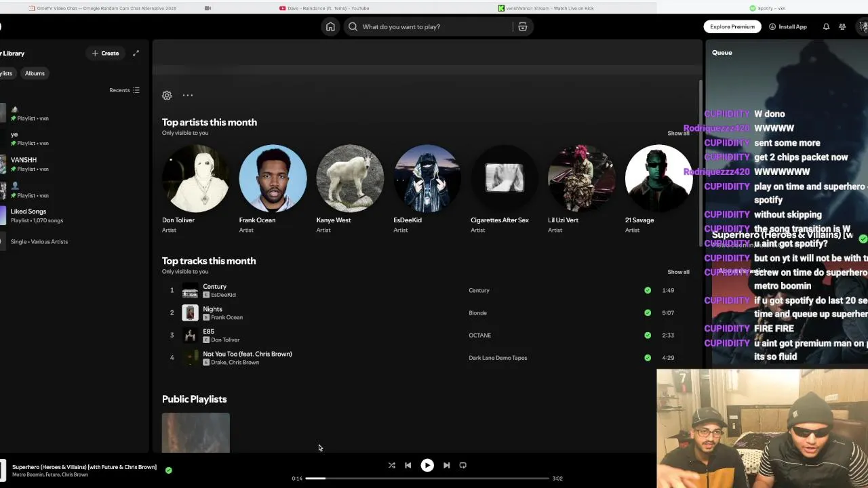Open the Nights track title
Image resolution: width=868 pixels, height=488 pixels.
click(212, 309)
